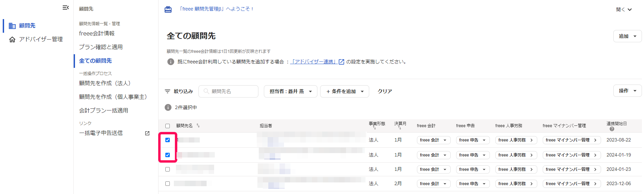The width and height of the screenshot is (644, 194).
Task: Open 顧問先 building icon in sidebar
Action: pyautogui.click(x=12, y=26)
